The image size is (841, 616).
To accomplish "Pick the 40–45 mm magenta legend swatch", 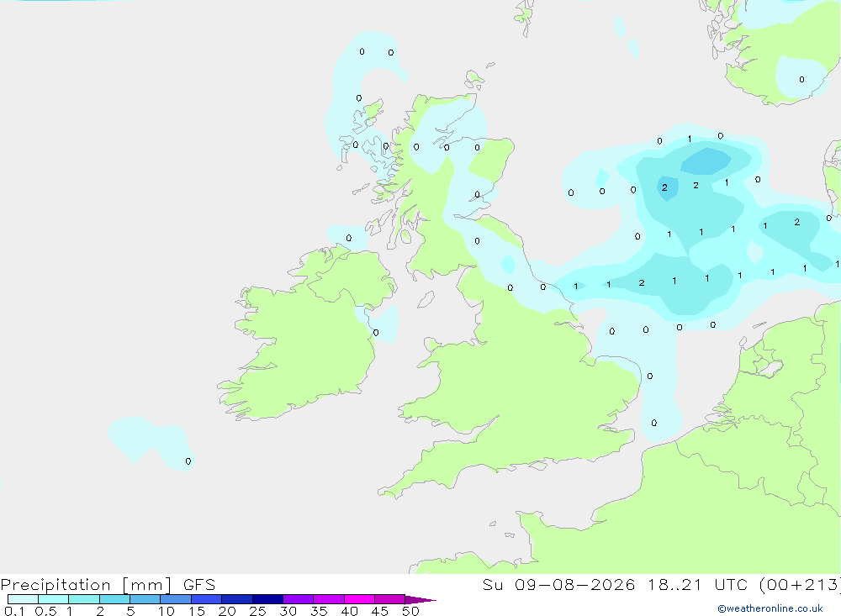I will 359,599.
